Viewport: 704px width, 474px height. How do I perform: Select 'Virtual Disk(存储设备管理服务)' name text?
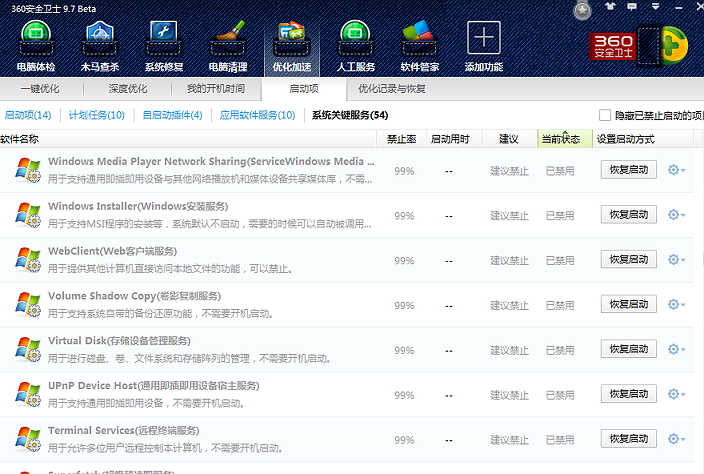tap(119, 341)
